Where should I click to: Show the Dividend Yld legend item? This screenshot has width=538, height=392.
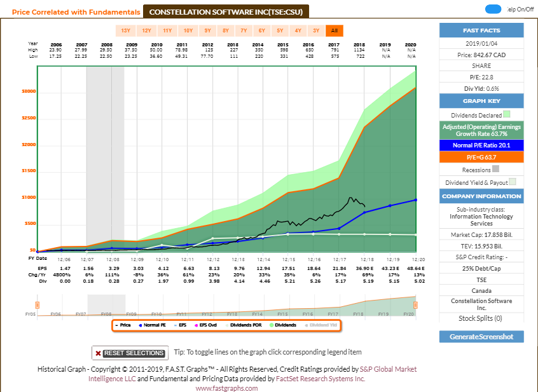tap(321, 325)
